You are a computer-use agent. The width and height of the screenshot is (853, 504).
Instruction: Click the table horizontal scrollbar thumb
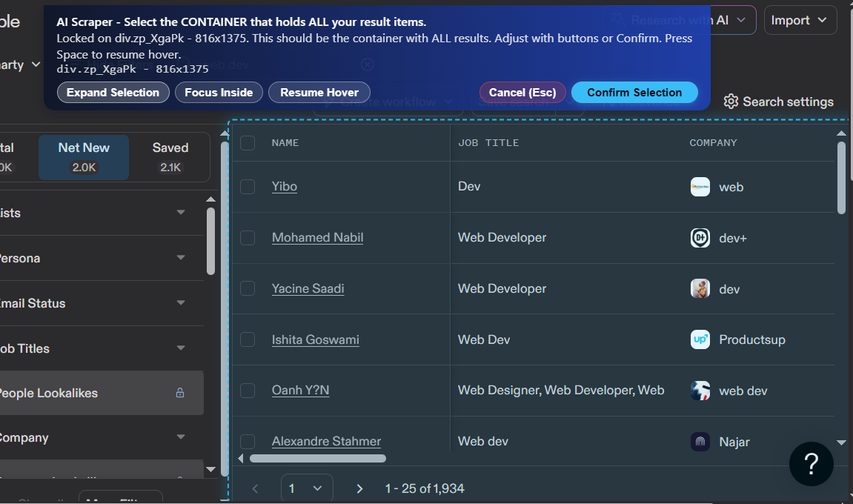pyautogui.click(x=318, y=459)
